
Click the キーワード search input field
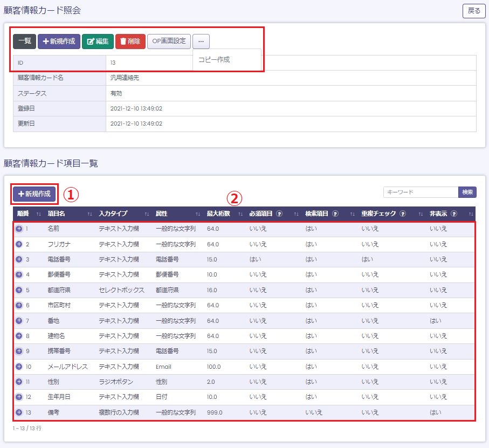click(421, 192)
